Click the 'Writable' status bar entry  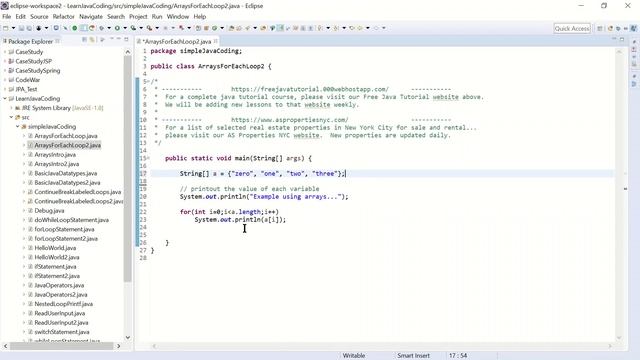(354, 356)
